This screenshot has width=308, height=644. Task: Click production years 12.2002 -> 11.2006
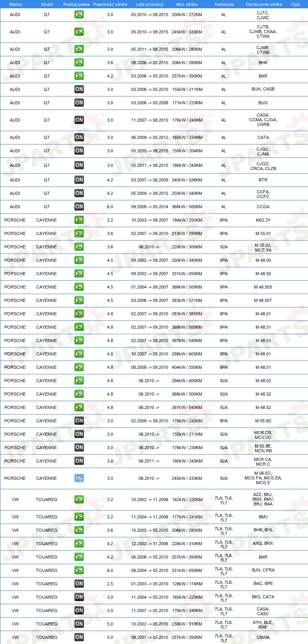click(150, 544)
